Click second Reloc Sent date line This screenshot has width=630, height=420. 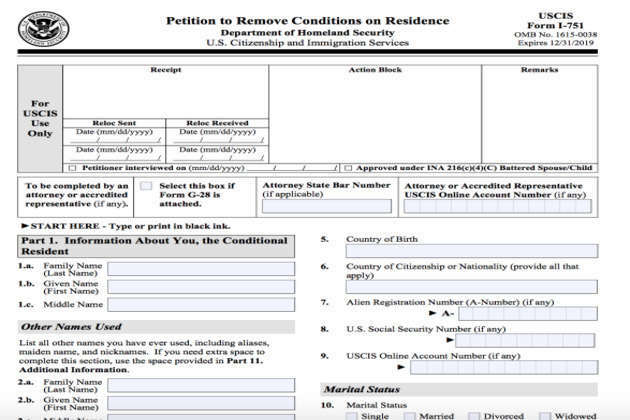coord(115,158)
